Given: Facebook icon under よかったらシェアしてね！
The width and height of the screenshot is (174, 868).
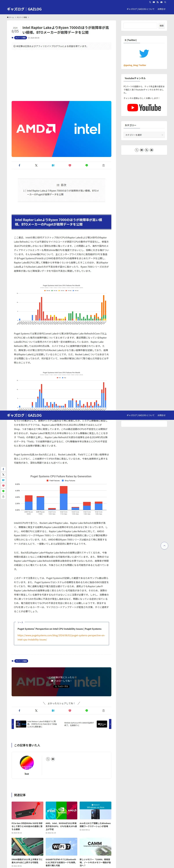Looking at the screenshot, I should 19,710.
